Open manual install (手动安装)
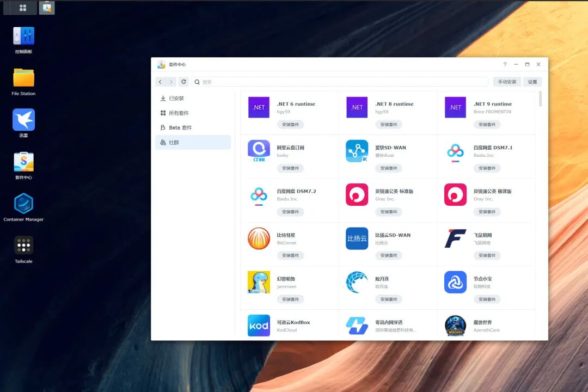 (507, 82)
